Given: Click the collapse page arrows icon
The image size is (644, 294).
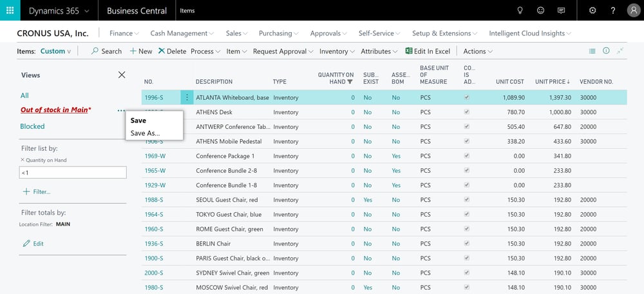Looking at the screenshot, I should [x=620, y=50].
